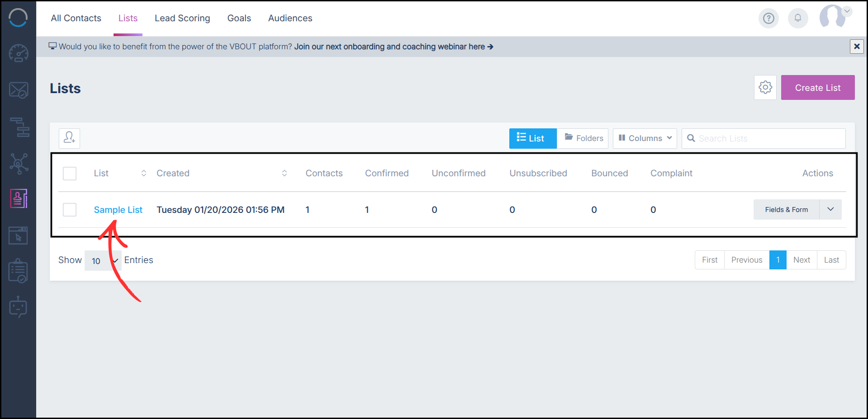This screenshot has width=868, height=419.
Task: Open the notifications bell
Action: click(798, 18)
